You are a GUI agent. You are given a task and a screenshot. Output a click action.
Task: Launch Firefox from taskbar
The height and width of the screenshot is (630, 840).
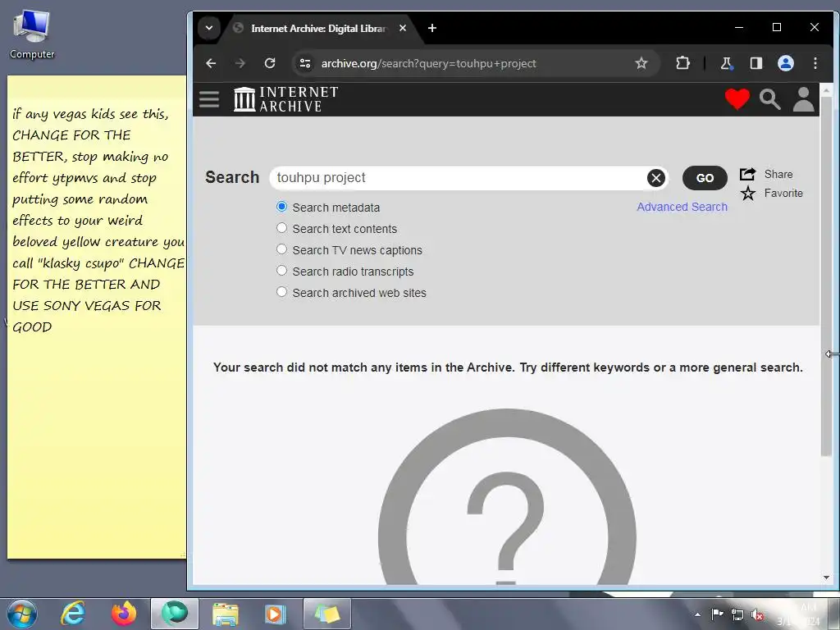click(124, 614)
